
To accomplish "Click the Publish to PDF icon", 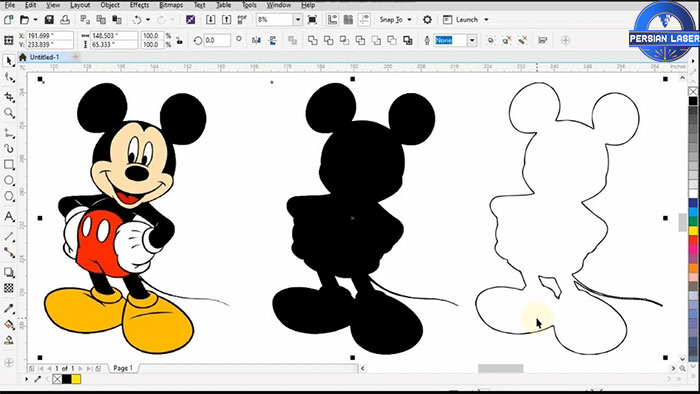I will click(242, 20).
